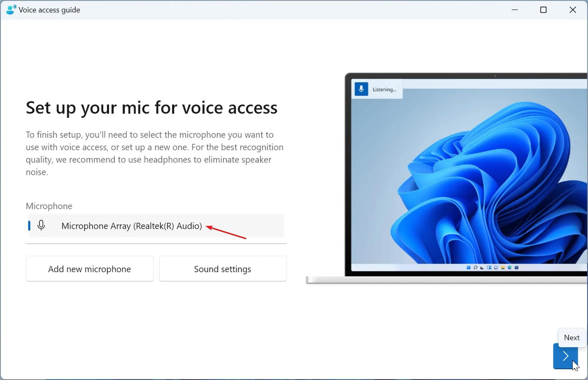Click the 'Set up your mic for voice access' heading
The width and height of the screenshot is (588, 380).
[151, 108]
